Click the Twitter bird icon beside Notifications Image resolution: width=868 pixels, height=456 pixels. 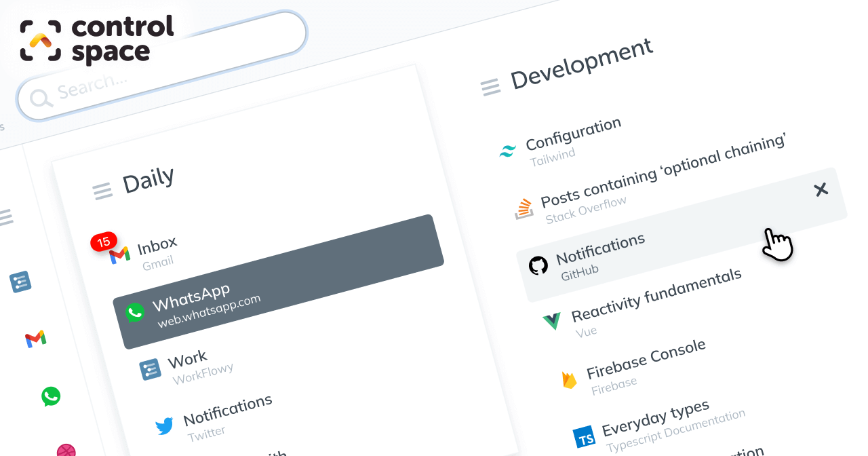[x=164, y=426]
